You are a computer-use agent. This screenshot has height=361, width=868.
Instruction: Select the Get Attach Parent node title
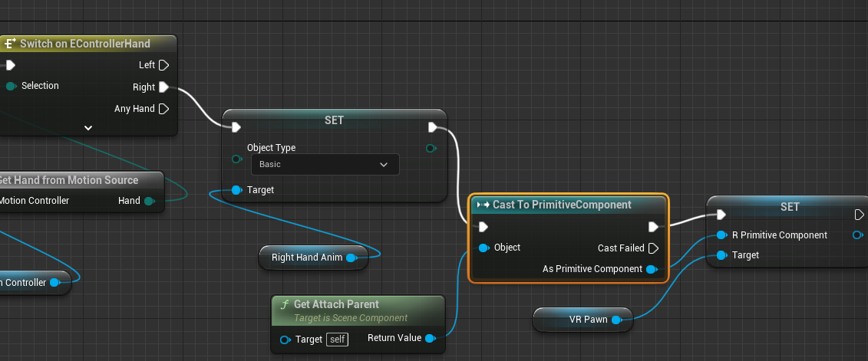(x=336, y=304)
